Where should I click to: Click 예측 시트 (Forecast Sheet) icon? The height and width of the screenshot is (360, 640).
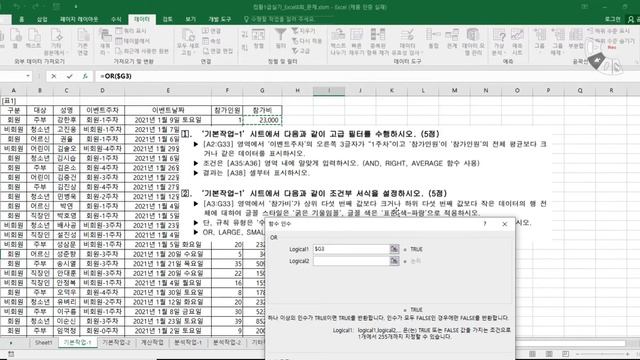[x=517, y=42]
